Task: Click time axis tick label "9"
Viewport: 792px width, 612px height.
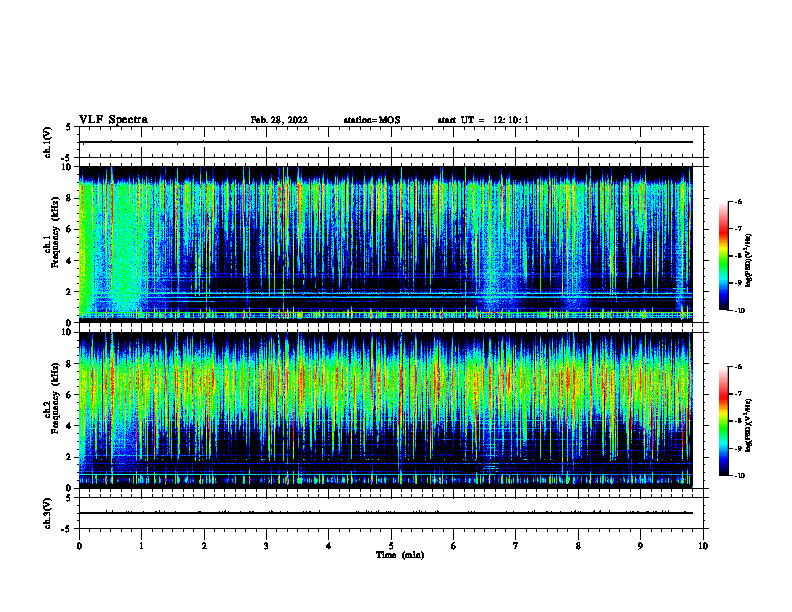Action: (640, 546)
